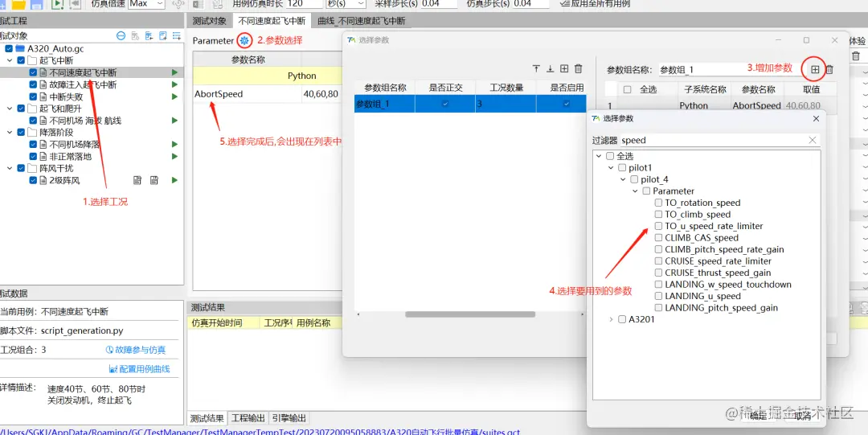Delete parameter group trash icon above table
Image resolution: width=868 pixels, height=435 pixels.
pos(578,68)
